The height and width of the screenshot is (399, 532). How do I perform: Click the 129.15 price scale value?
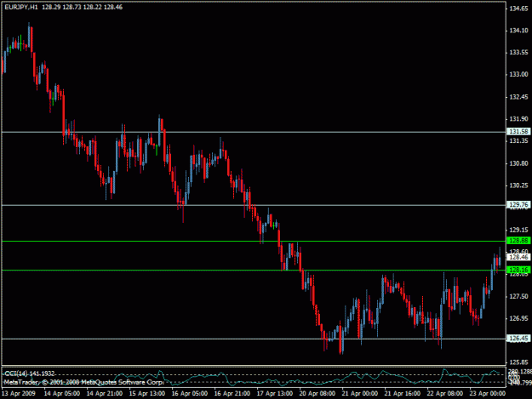coord(518,230)
